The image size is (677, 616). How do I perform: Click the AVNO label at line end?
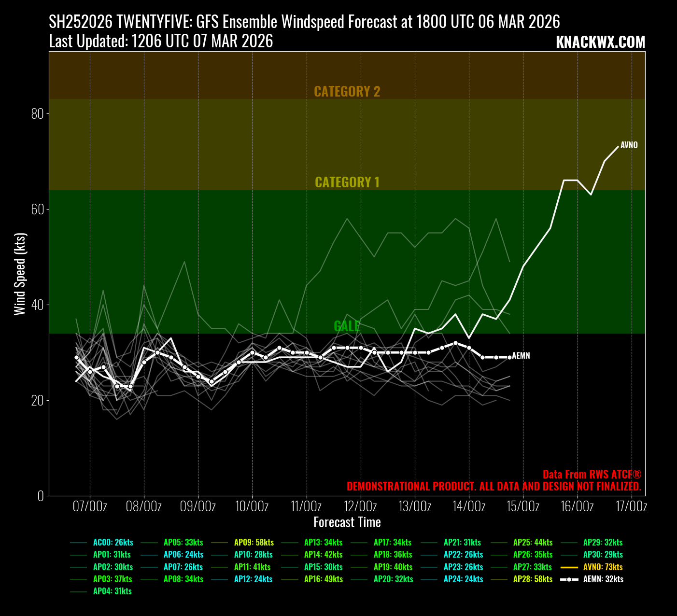pyautogui.click(x=629, y=145)
